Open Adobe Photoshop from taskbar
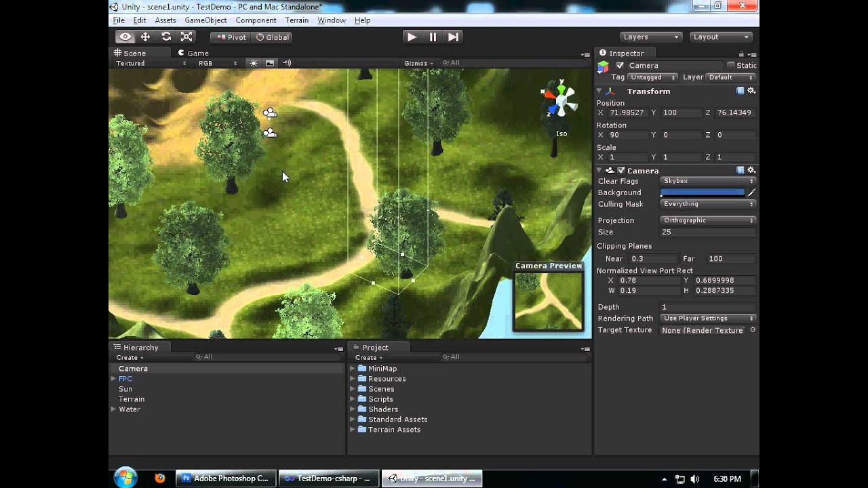Image resolution: width=868 pixels, height=488 pixels. pyautogui.click(x=226, y=479)
